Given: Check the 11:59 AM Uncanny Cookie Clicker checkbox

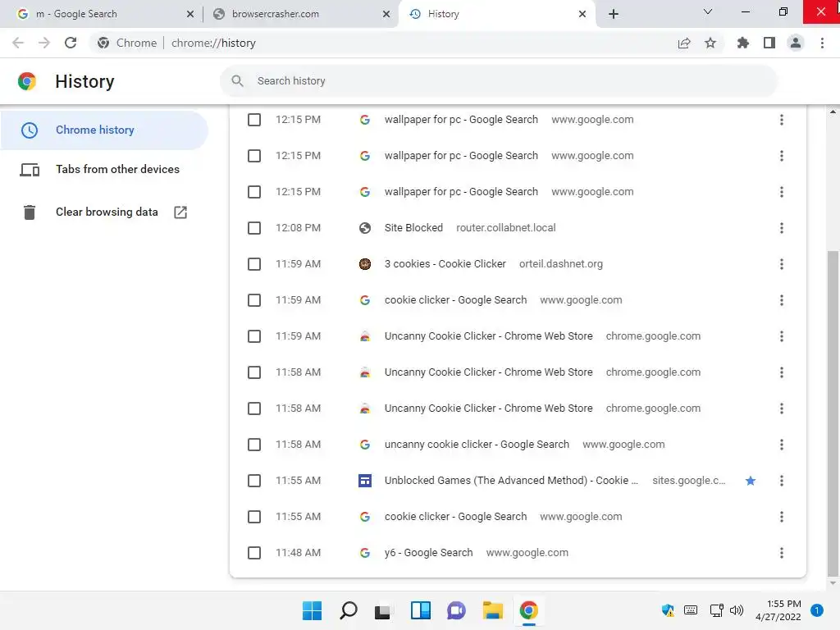Looking at the screenshot, I should (254, 336).
